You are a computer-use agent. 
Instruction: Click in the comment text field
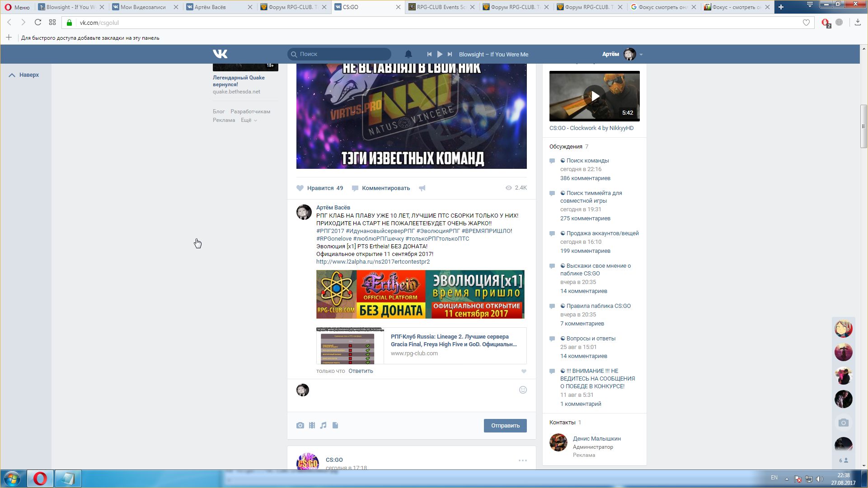pyautogui.click(x=413, y=390)
